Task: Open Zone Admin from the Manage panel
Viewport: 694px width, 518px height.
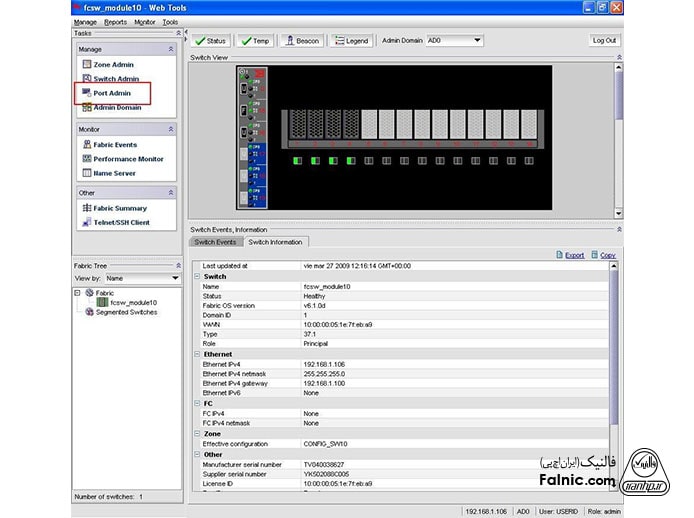Action: point(113,65)
